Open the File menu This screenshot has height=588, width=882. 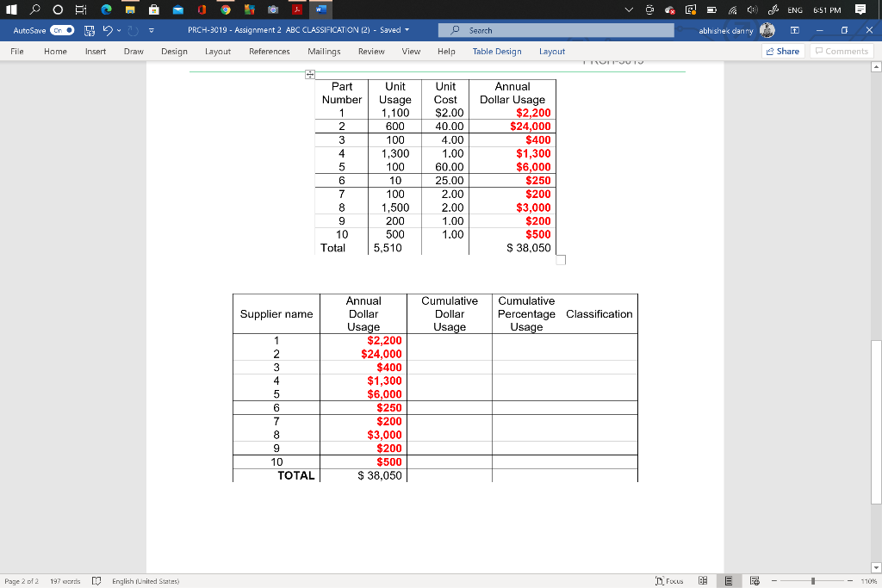pos(17,51)
